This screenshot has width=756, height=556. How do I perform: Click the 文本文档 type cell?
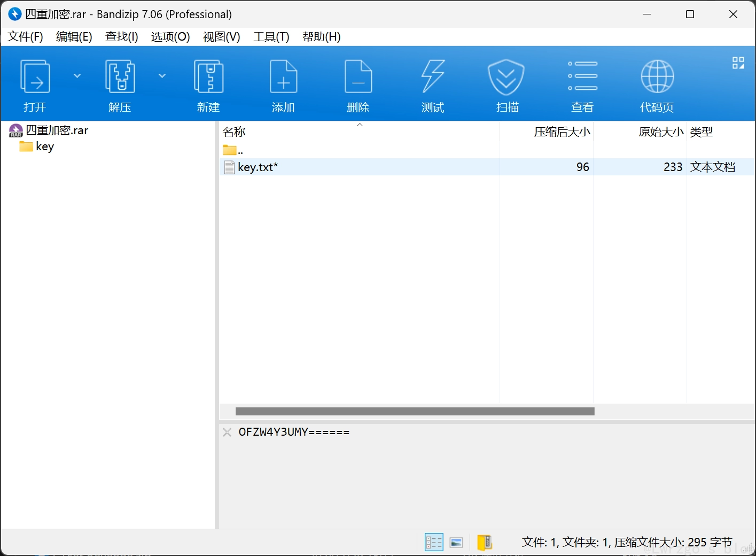pos(713,167)
